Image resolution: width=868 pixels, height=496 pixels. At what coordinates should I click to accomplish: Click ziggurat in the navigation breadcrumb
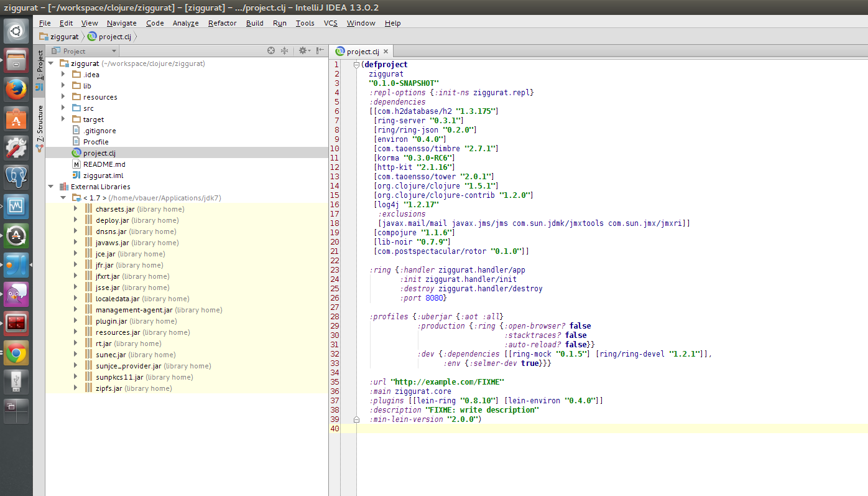65,37
